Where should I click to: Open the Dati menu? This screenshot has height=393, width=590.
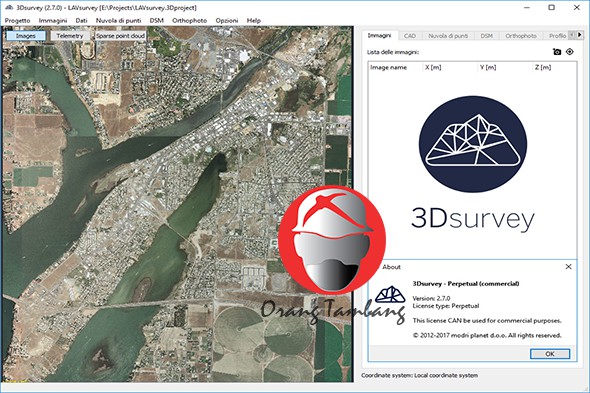click(x=81, y=20)
